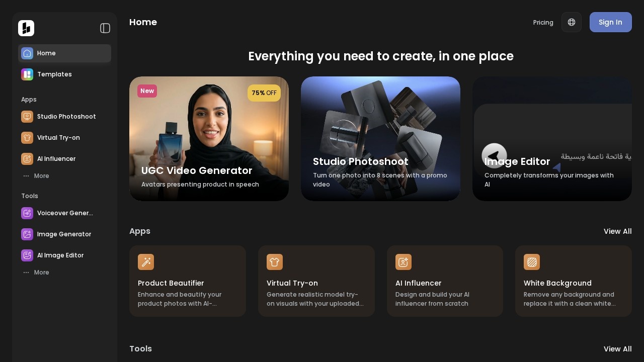Go to Virtual Try-on in the sidebar
The image size is (644, 362).
point(64,138)
